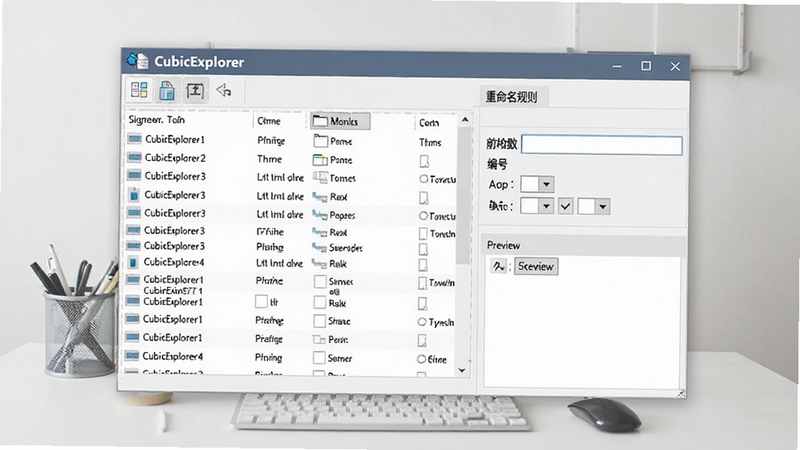Click the "Pfniige" cell in first row
The width and height of the screenshot is (800, 450).
(271, 140)
